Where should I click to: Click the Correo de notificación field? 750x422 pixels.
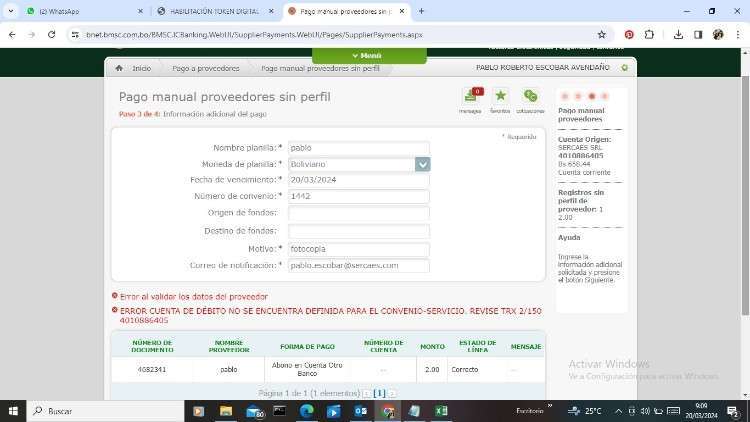click(358, 266)
